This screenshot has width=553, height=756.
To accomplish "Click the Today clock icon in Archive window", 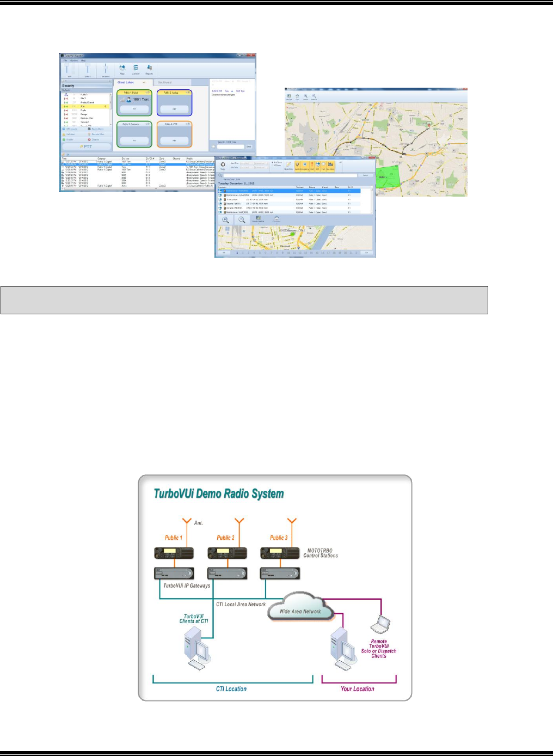I will click(x=223, y=164).
